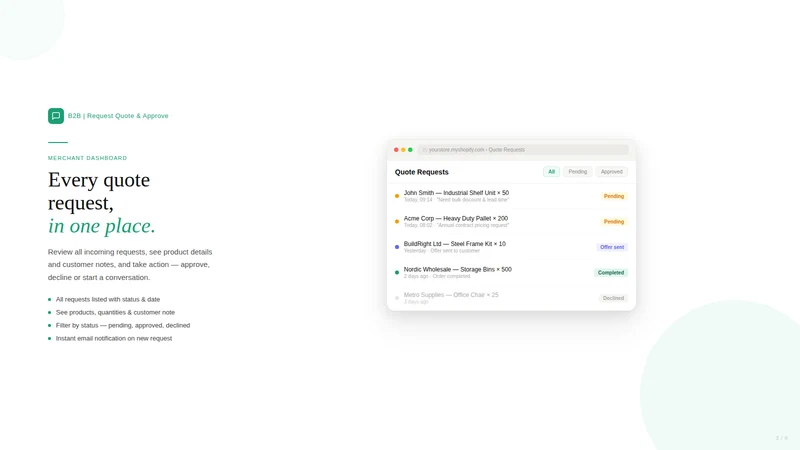The width and height of the screenshot is (800, 450).
Task: Click the 'Filter by status' bullet line
Action: pyautogui.click(x=123, y=326)
